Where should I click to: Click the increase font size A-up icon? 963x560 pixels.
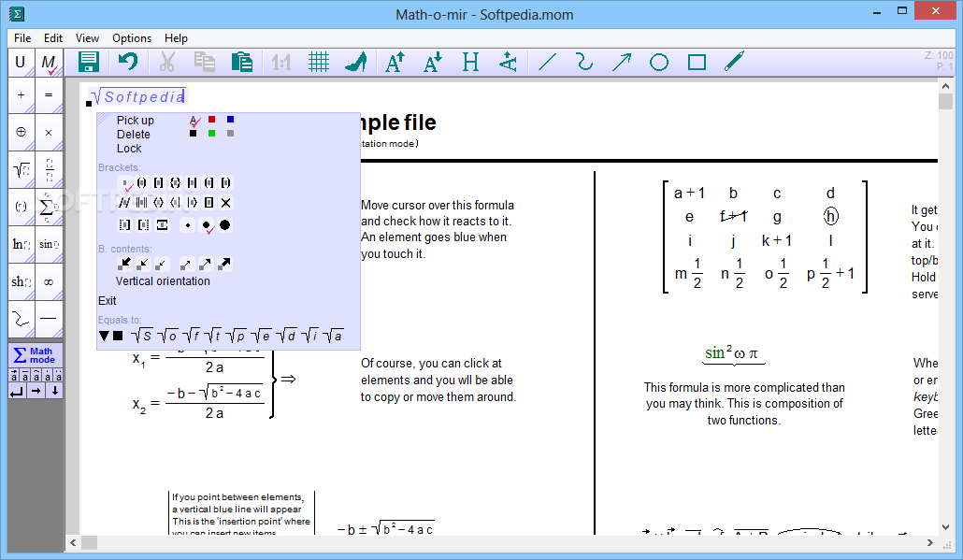[395, 62]
